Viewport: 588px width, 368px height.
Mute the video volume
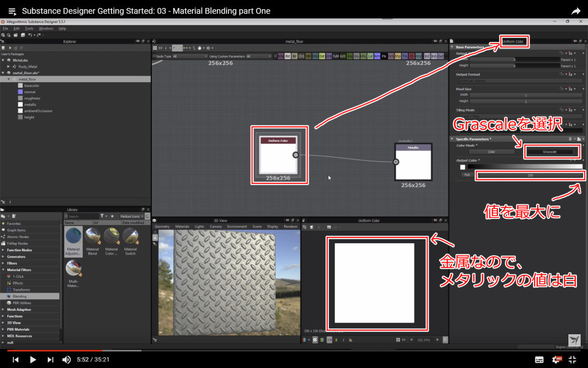click(x=66, y=360)
